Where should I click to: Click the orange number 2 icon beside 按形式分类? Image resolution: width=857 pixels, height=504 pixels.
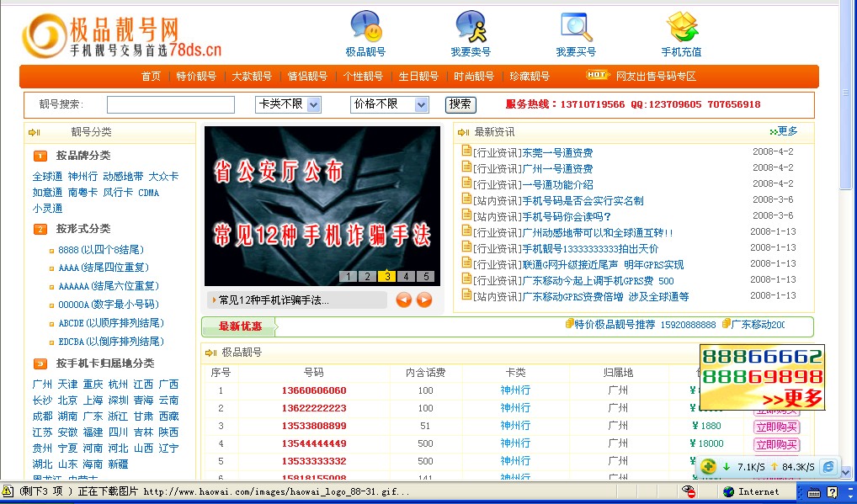click(x=40, y=230)
